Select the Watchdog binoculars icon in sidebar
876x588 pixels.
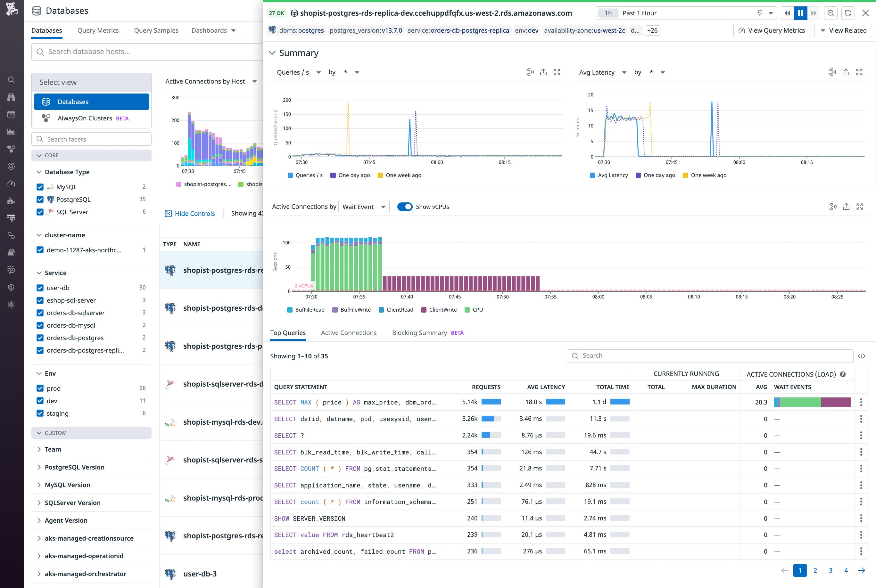[11, 97]
